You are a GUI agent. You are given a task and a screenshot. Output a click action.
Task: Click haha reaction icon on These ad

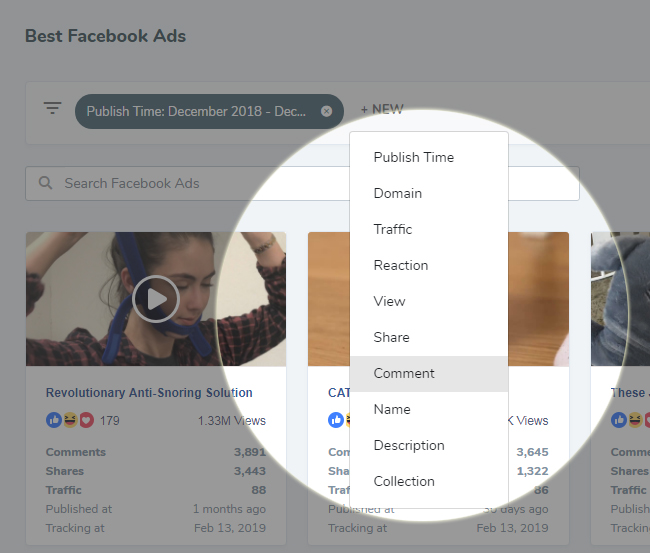point(635,420)
